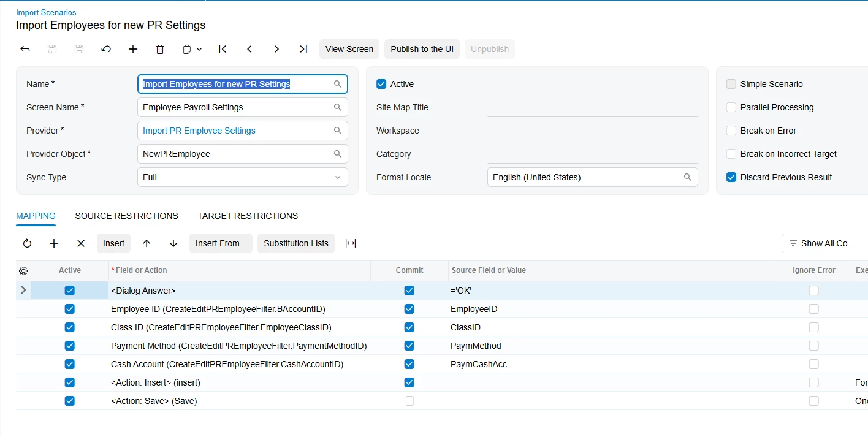This screenshot has width=868, height=437.
Task: Click the View Screen button
Action: [x=349, y=49]
